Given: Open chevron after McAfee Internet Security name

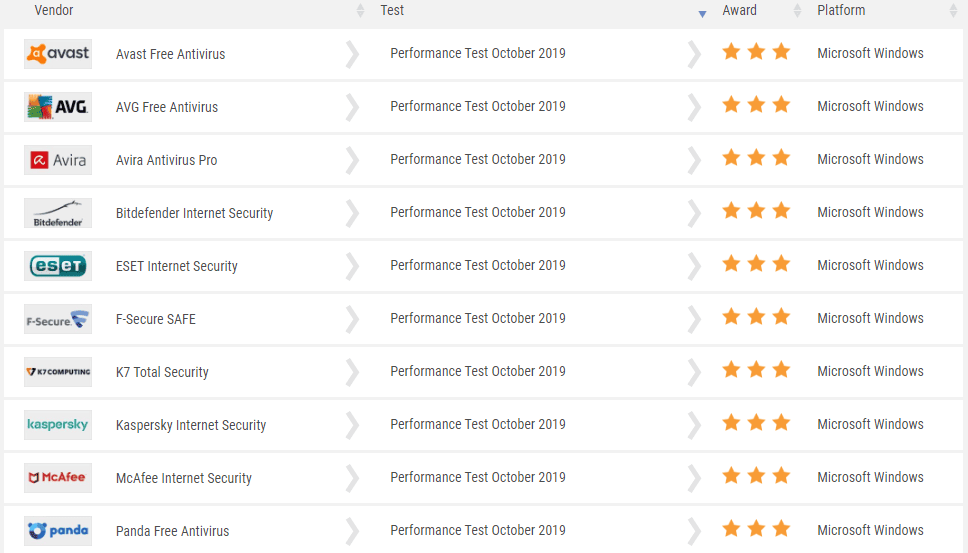Looking at the screenshot, I should 352,479.
